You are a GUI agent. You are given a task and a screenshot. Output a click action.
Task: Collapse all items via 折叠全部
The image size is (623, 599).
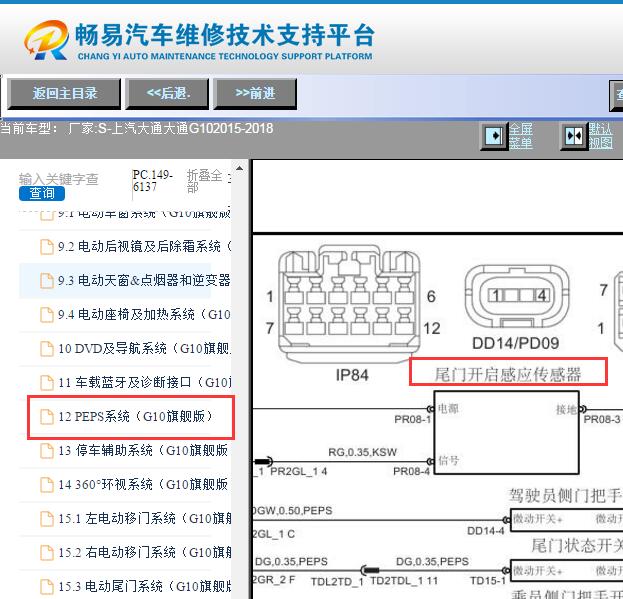pos(204,181)
